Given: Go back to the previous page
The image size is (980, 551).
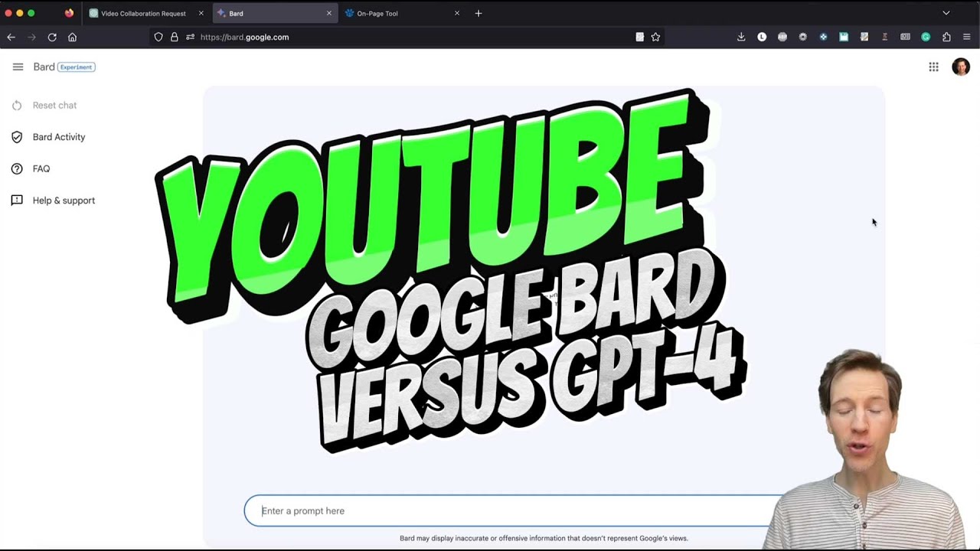Looking at the screenshot, I should click(x=11, y=37).
